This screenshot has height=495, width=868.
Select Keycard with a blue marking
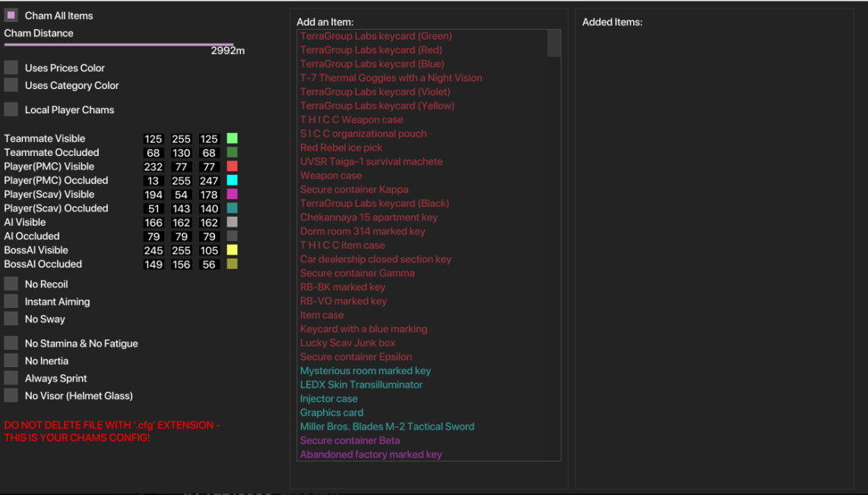364,329
